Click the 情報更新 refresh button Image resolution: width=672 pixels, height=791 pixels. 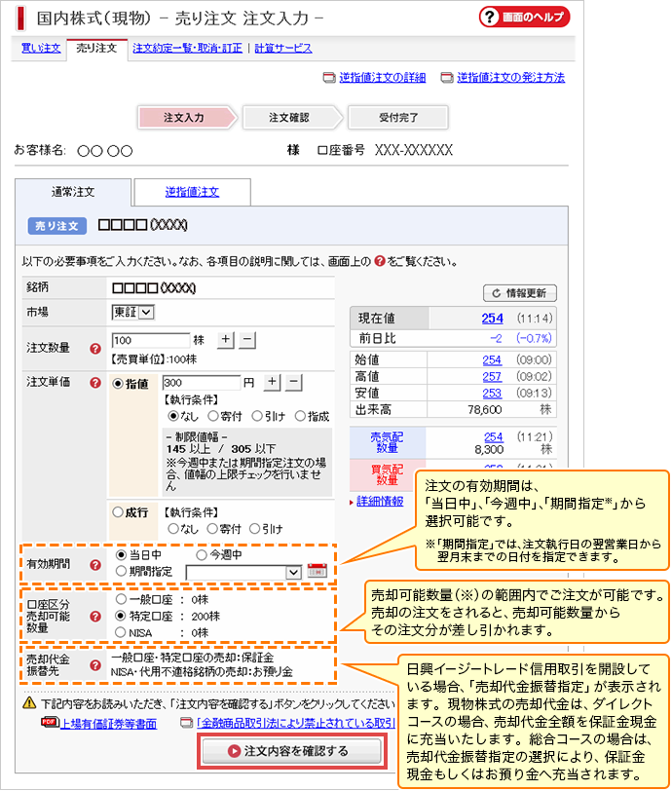(x=520, y=293)
